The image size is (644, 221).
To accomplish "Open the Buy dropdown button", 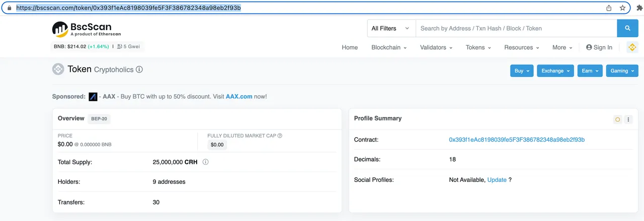I will pos(522,71).
